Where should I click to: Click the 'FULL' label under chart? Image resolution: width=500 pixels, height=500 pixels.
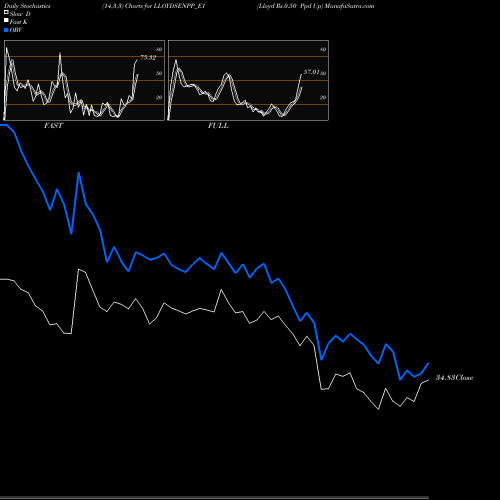(218, 125)
